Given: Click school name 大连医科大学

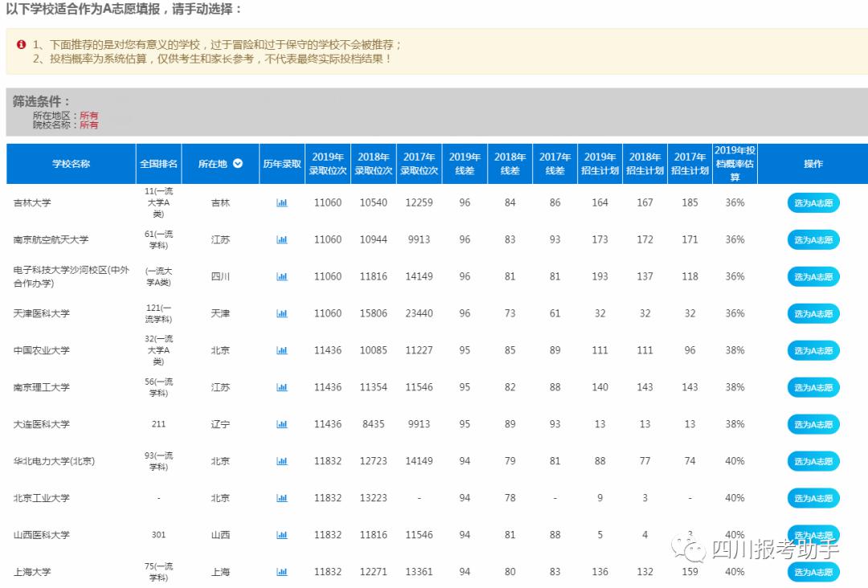Looking at the screenshot, I should 42,424.
